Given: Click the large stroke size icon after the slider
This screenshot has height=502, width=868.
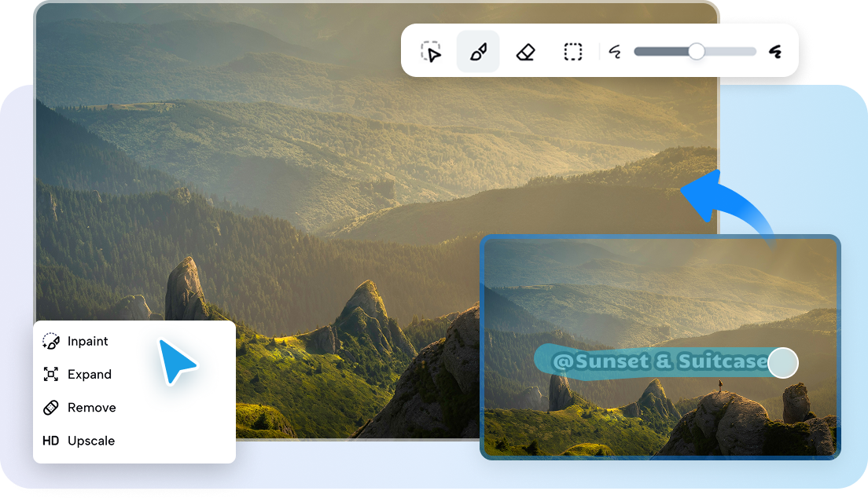Looking at the screenshot, I should [x=774, y=51].
